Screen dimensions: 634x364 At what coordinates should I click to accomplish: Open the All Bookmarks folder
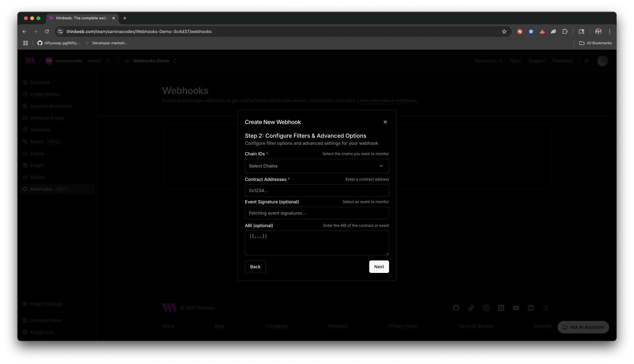coord(595,43)
